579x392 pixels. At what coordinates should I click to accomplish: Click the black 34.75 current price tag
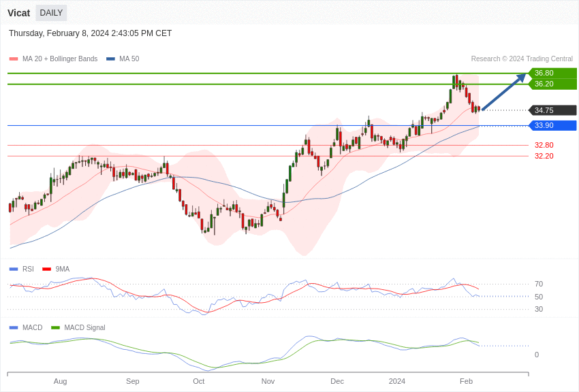(x=552, y=110)
